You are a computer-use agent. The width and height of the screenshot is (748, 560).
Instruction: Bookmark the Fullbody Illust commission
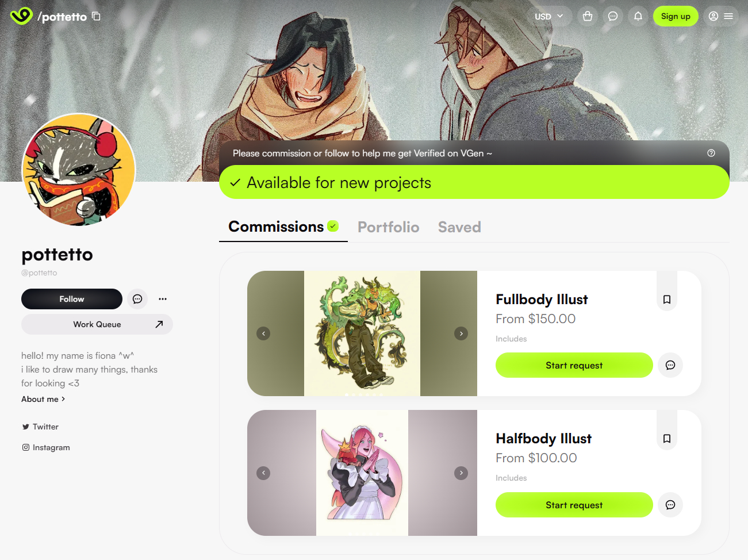tap(667, 300)
